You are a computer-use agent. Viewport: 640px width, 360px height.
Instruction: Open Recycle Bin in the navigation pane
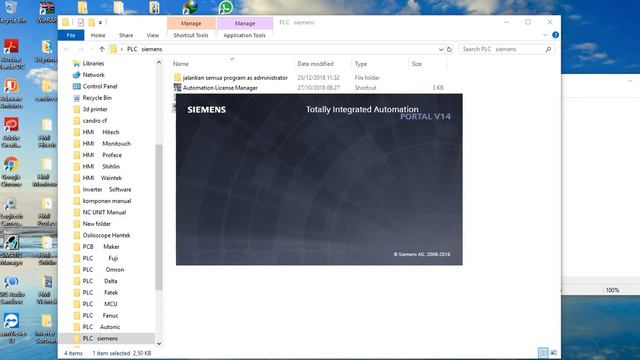[97, 98]
